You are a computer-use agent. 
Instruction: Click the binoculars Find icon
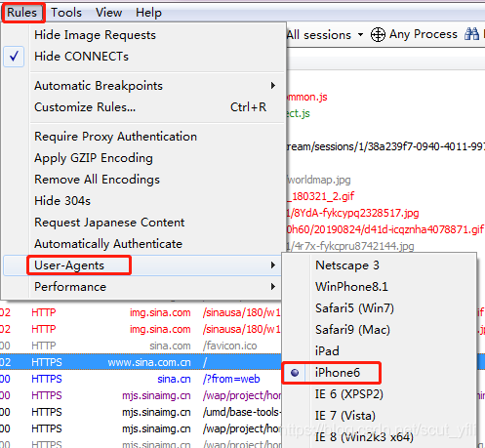click(471, 34)
